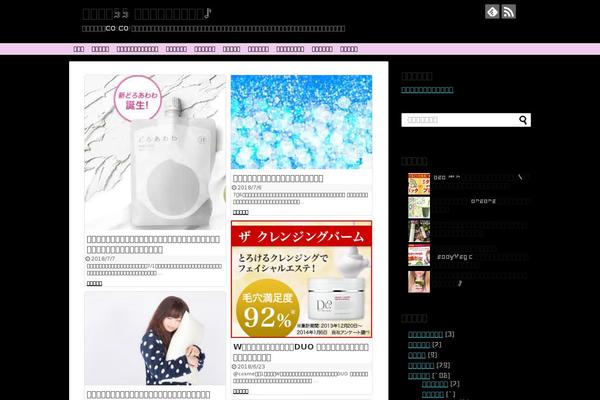Screen dimensions: 600x400
Task: Select the last item in the pink navigation bar
Action: click(x=349, y=49)
